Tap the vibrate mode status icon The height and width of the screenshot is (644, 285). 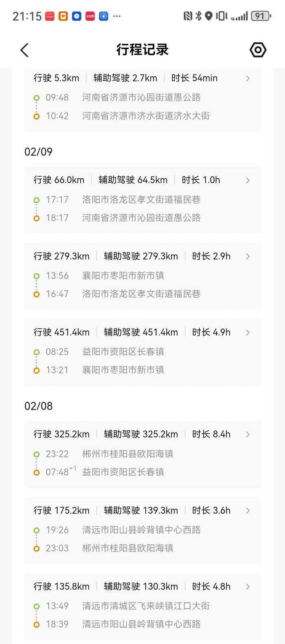point(222,16)
